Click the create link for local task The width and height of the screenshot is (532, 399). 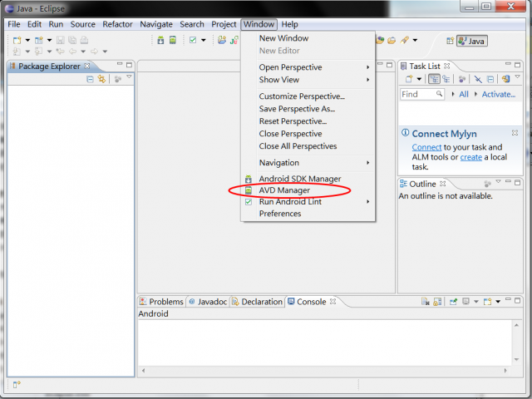(x=471, y=157)
